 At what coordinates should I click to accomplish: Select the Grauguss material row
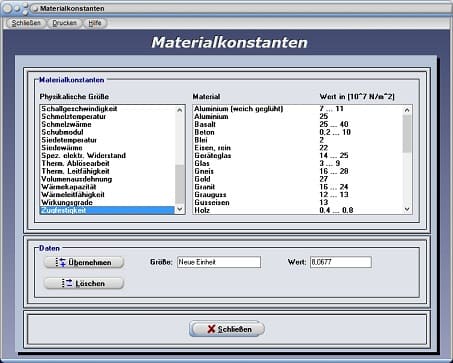click(298, 195)
